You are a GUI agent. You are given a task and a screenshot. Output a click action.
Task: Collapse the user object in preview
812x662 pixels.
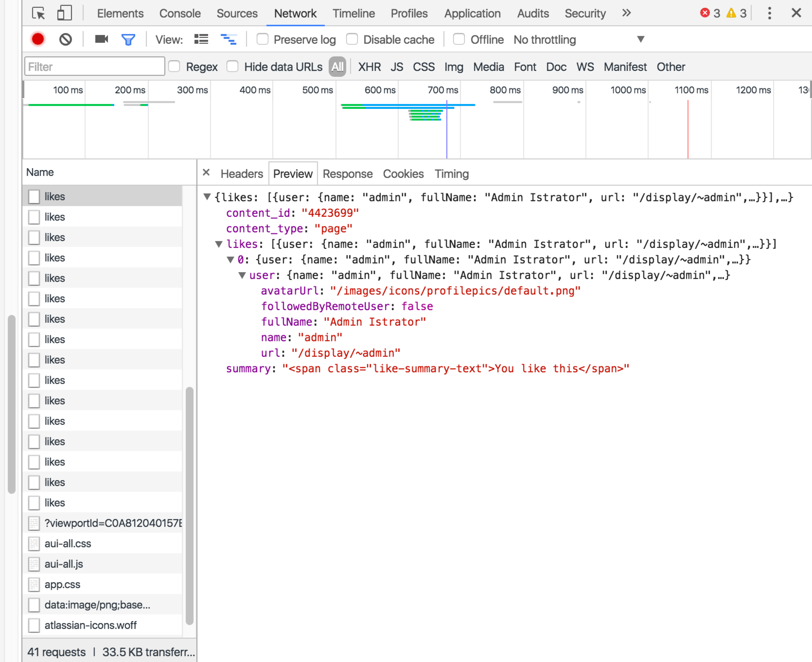pos(242,275)
